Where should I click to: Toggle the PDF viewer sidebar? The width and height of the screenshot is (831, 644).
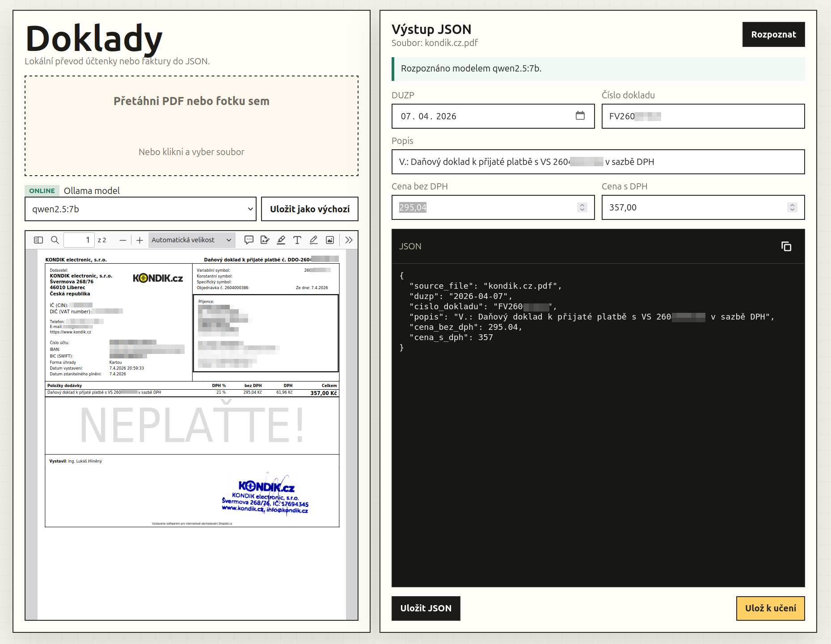[x=38, y=240]
